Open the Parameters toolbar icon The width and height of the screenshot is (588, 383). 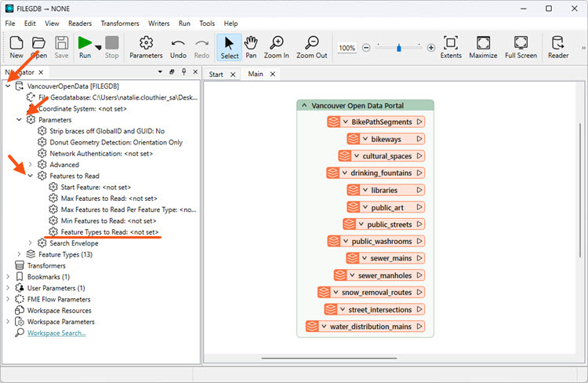pyautogui.click(x=146, y=47)
